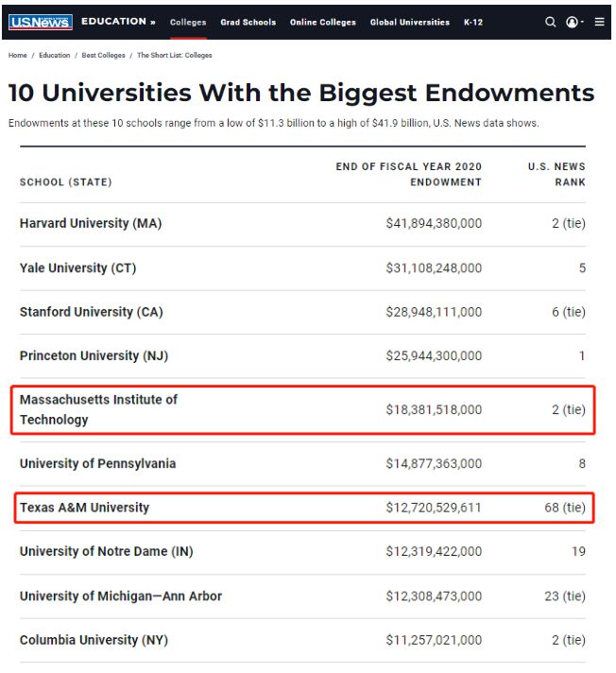
Task: Expand account dropdown arrow beside profile icon
Action: [582, 22]
